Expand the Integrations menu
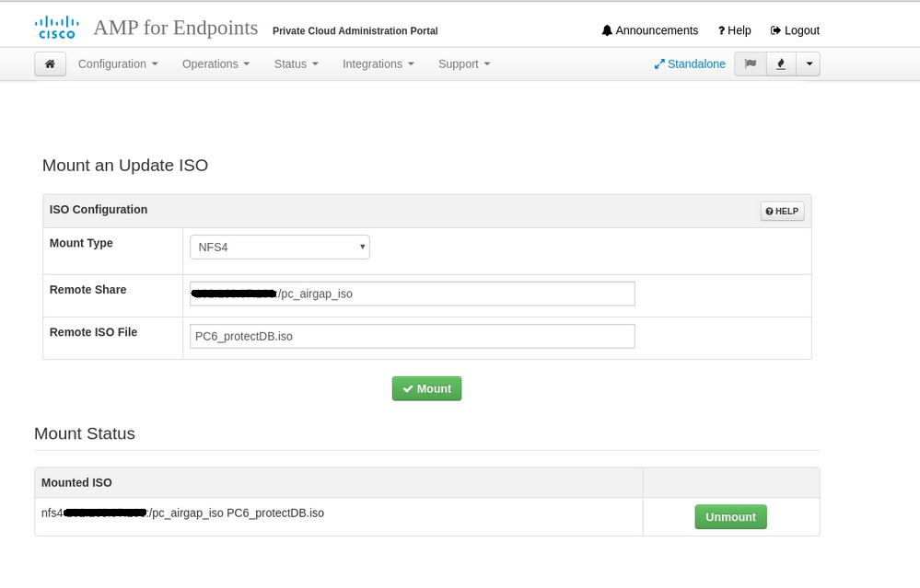 [378, 63]
